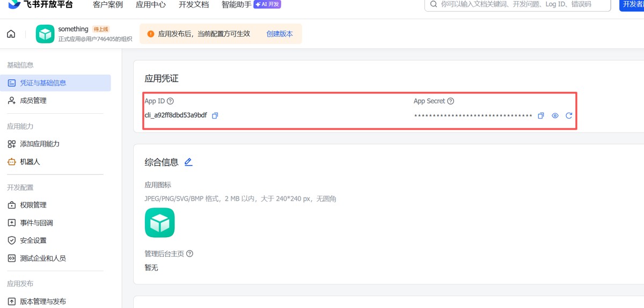Click 应用发布后，当前配置方可生效 notice text
644x308 pixels.
[204, 34]
